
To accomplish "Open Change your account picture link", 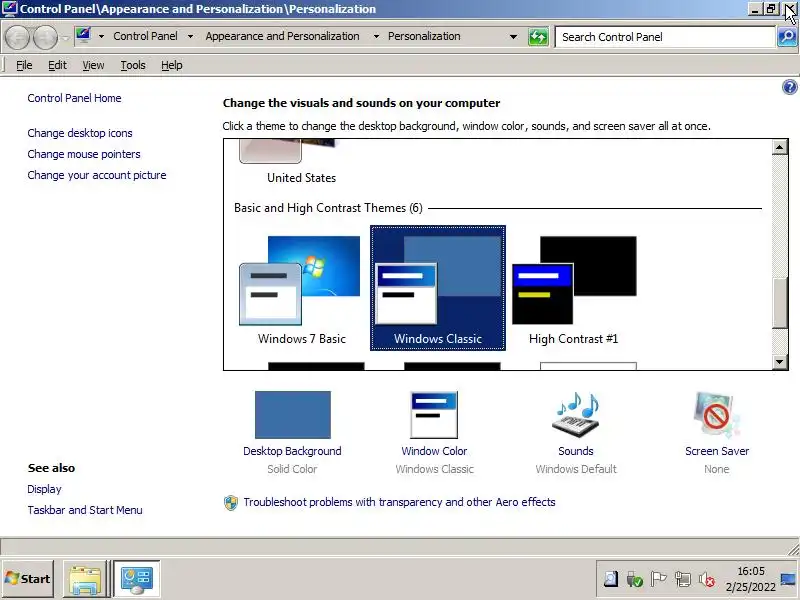I will click(97, 175).
